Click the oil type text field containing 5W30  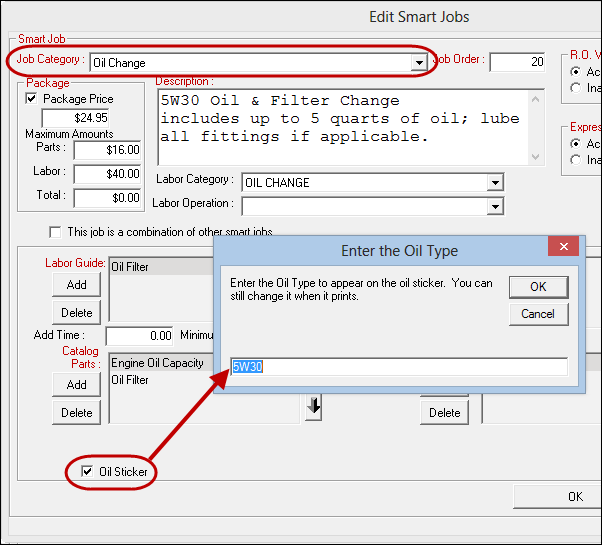tap(398, 367)
